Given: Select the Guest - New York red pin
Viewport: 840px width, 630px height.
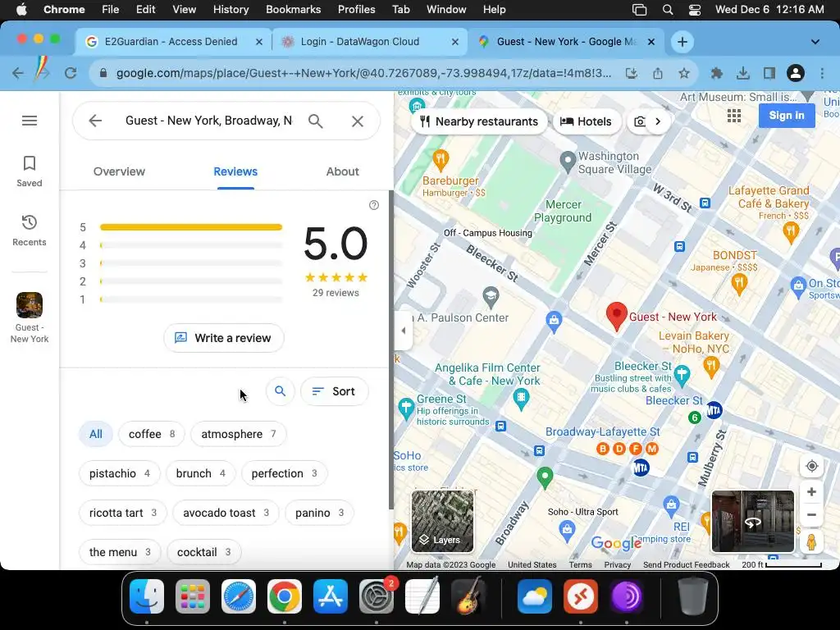Looking at the screenshot, I should tap(617, 316).
